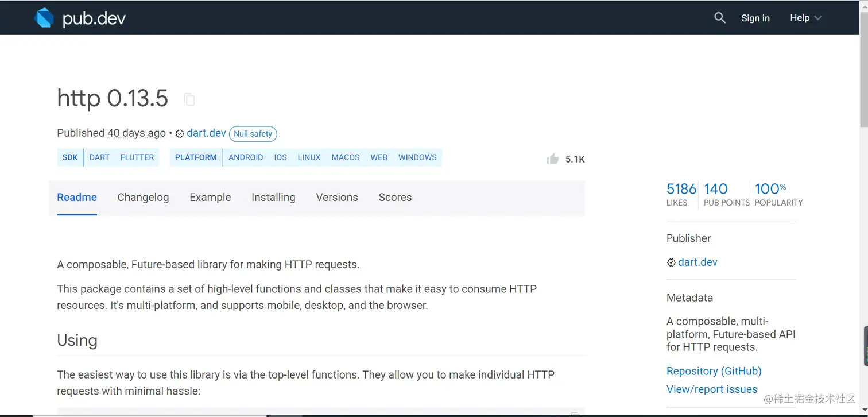Select the ANDROID platform tag
The width and height of the screenshot is (868, 417).
pyautogui.click(x=246, y=157)
